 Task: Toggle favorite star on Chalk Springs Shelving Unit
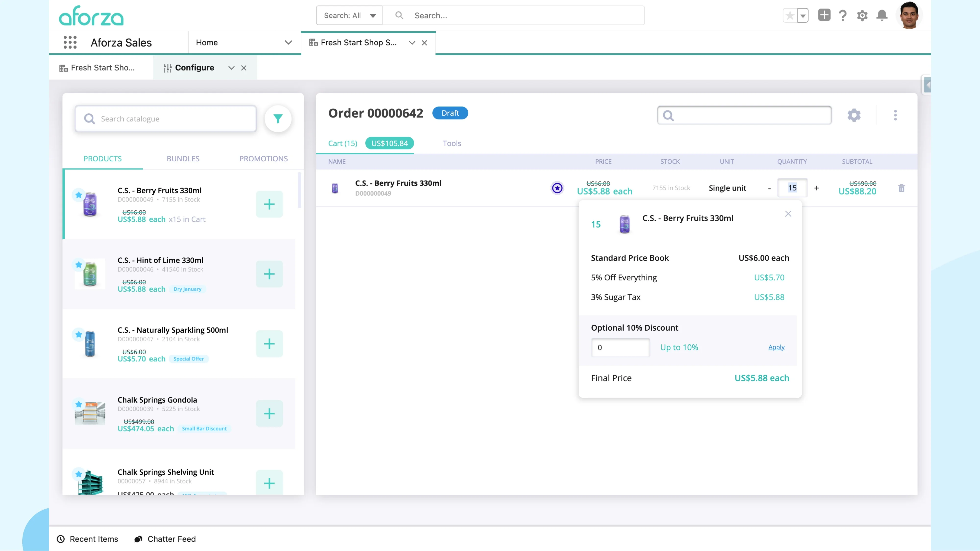78,474
